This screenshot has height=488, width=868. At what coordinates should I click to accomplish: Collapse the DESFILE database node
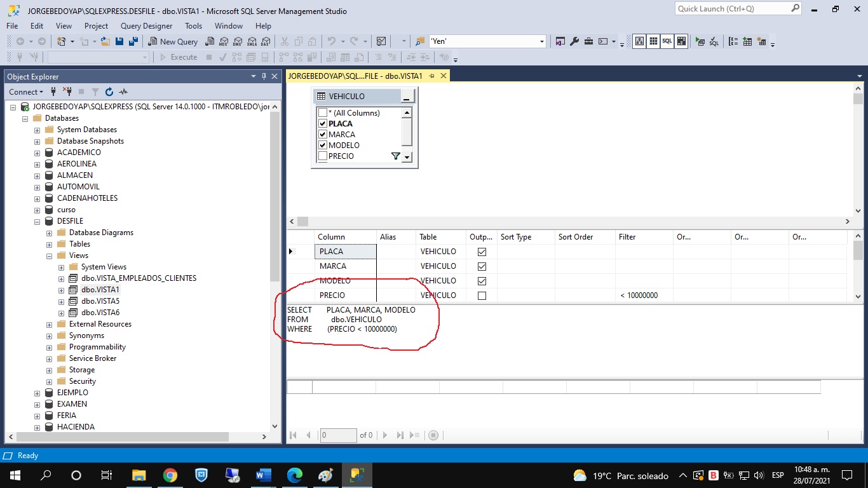37,222
